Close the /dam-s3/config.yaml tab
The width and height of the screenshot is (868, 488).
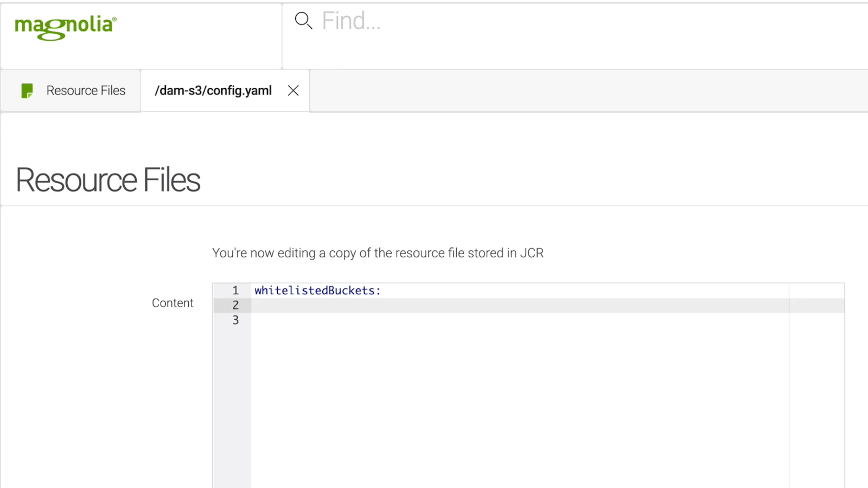(293, 91)
